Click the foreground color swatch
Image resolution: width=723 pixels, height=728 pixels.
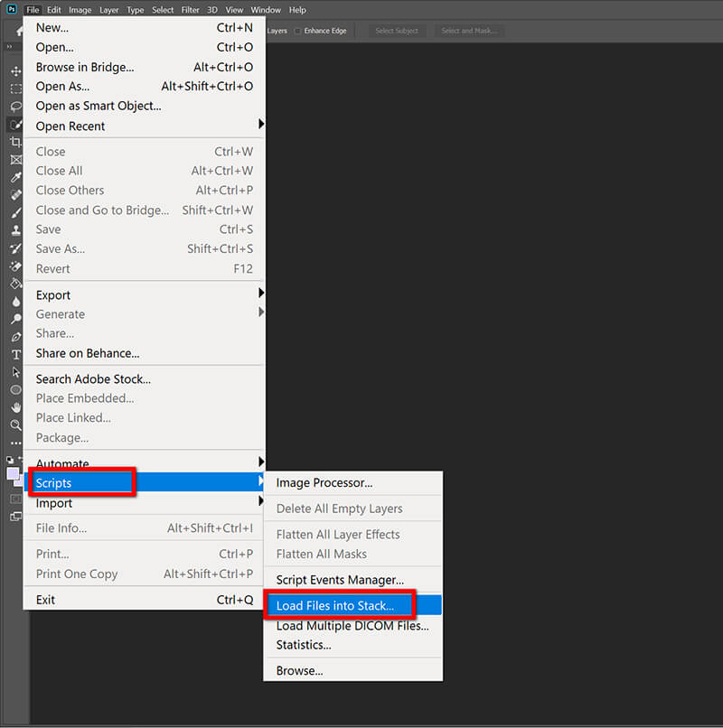tap(12, 473)
